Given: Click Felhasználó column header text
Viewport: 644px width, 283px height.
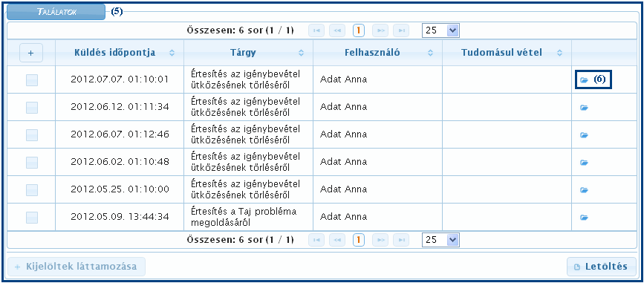Looking at the screenshot, I should [372, 53].
